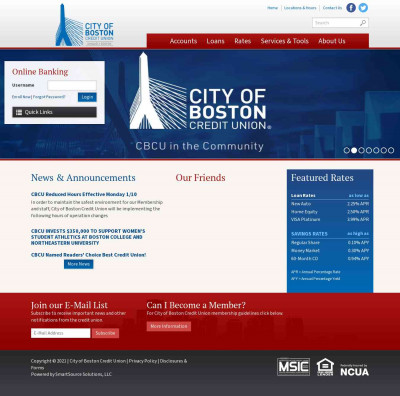Image resolution: width=400 pixels, height=396 pixels.
Task: Click the Enroll Now link
Action: click(x=21, y=97)
